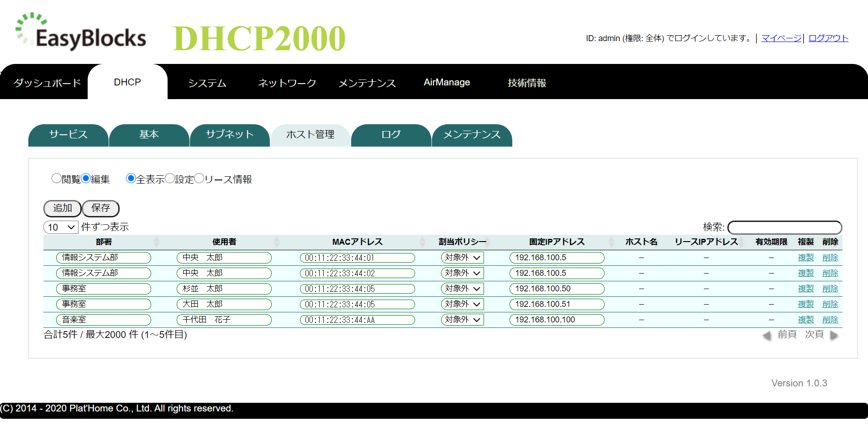
Task: Focus the 検索 search field
Action: tap(784, 227)
